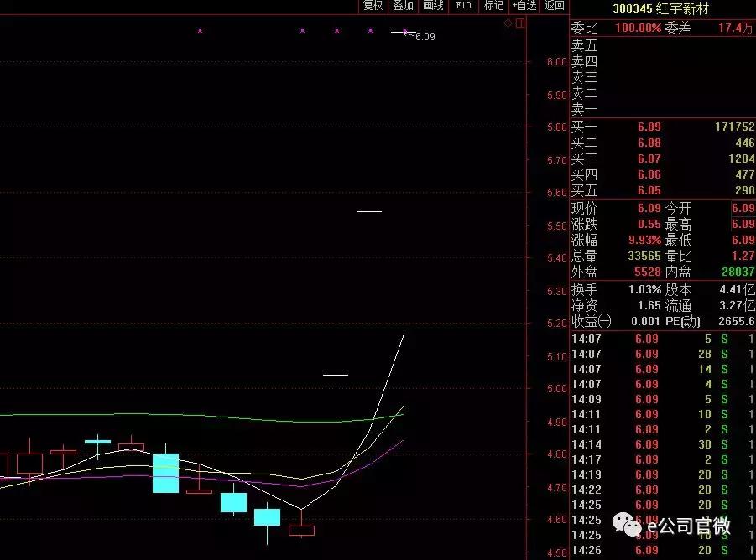Open the 叠加 overlay option

[403, 5]
